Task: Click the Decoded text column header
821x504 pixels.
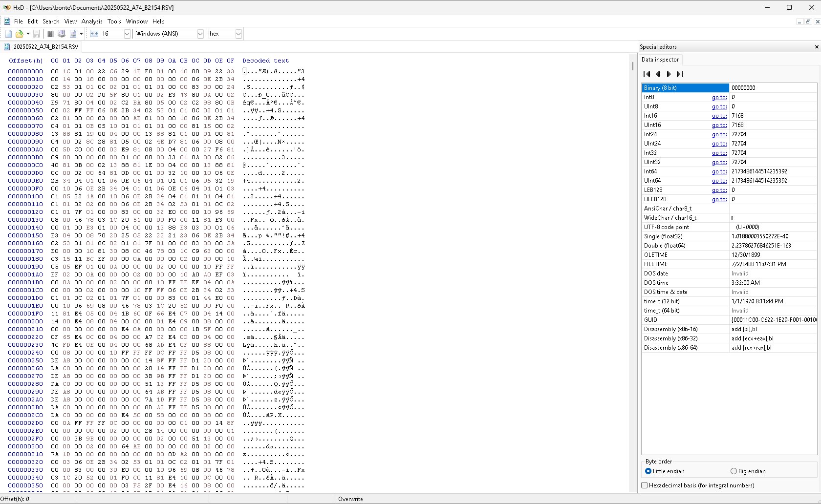Action: 265,61
